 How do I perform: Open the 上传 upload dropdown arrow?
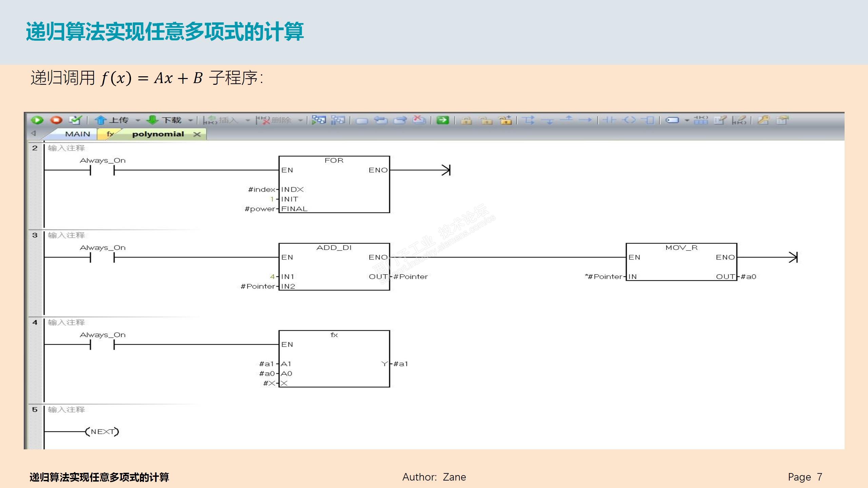(x=138, y=120)
